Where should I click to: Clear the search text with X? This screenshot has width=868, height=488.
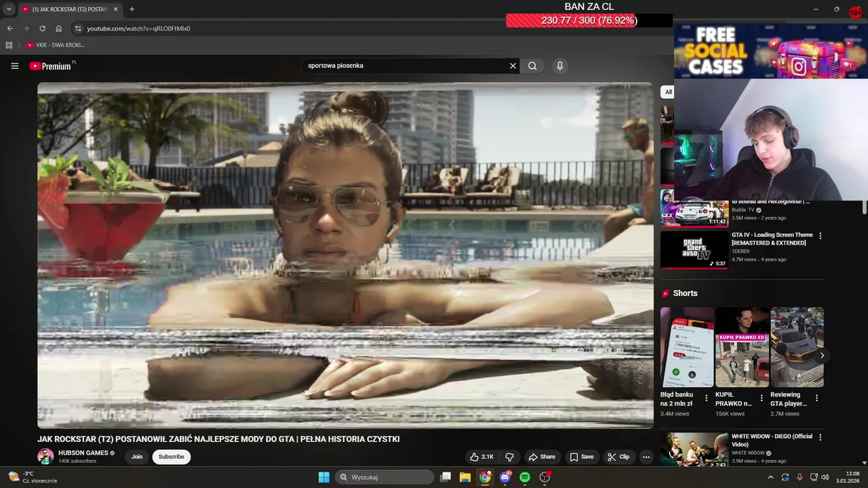tap(513, 66)
